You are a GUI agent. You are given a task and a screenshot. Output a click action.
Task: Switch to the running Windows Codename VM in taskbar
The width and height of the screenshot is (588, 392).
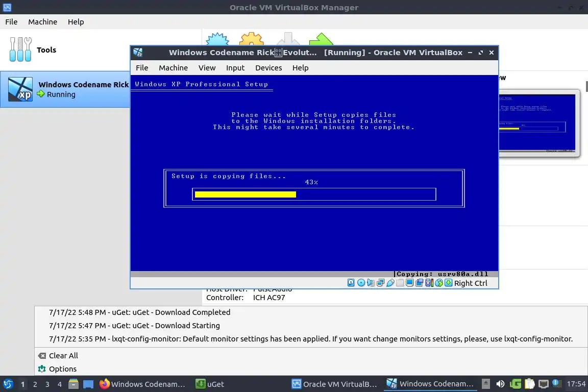point(430,384)
